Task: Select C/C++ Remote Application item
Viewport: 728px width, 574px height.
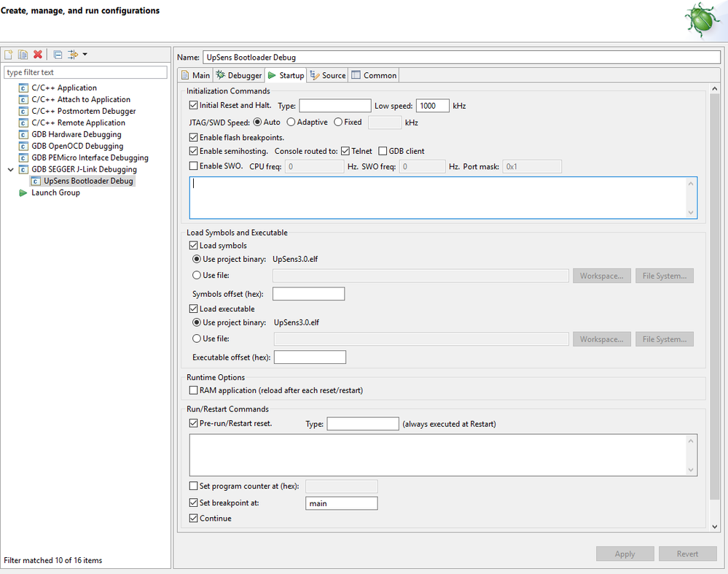Action: point(78,123)
